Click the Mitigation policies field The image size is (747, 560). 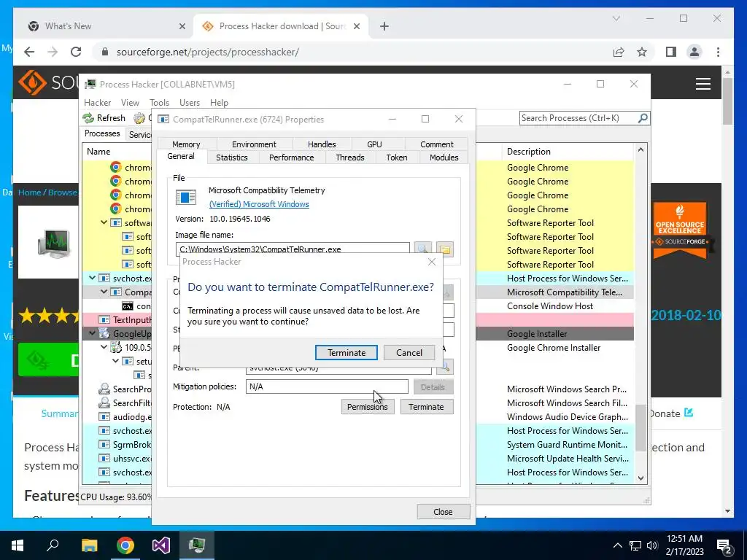click(327, 386)
